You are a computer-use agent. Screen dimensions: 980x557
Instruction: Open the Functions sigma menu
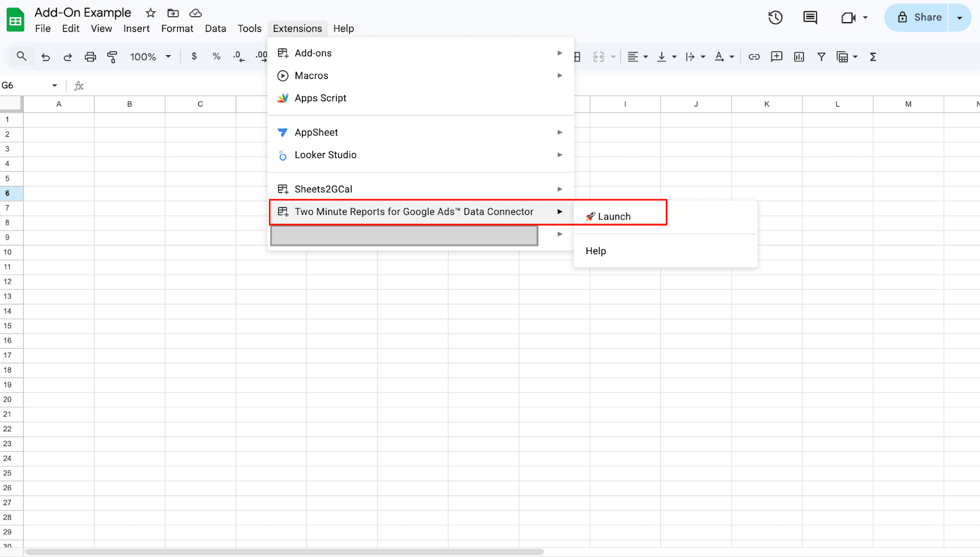point(872,56)
